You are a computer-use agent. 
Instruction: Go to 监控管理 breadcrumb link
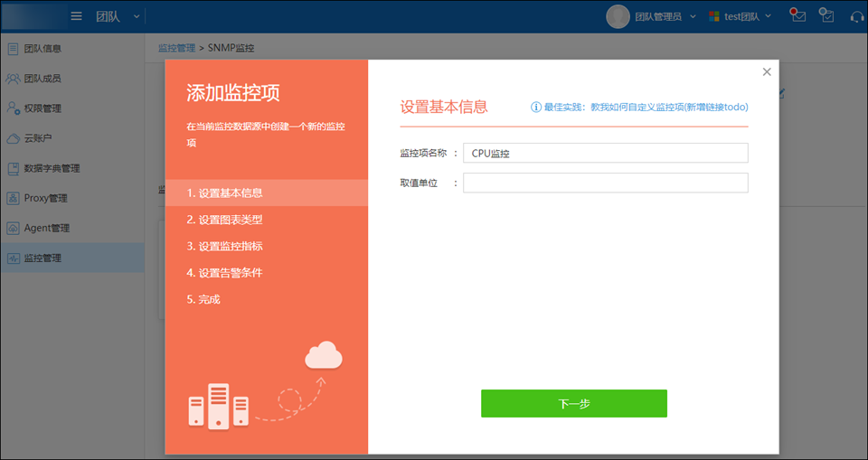[x=176, y=48]
